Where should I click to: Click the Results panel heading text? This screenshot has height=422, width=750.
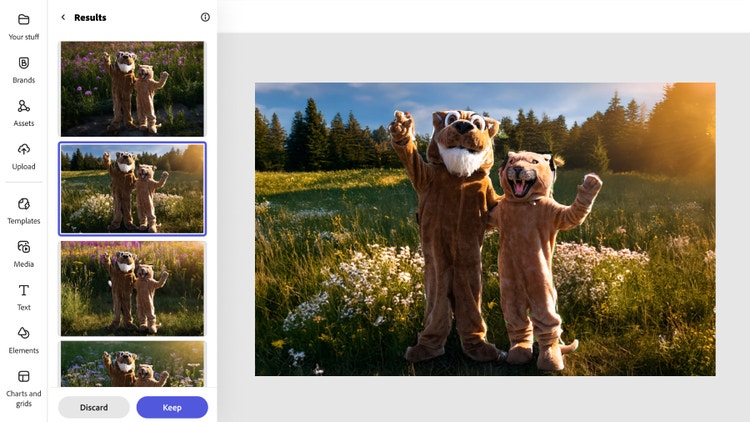point(90,17)
